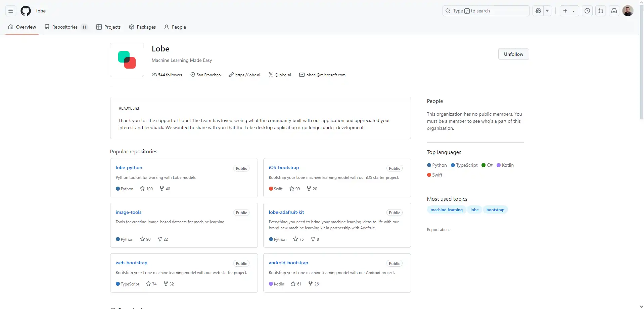Open the lobe-python repository
The width and height of the screenshot is (644, 309).
[x=129, y=167]
